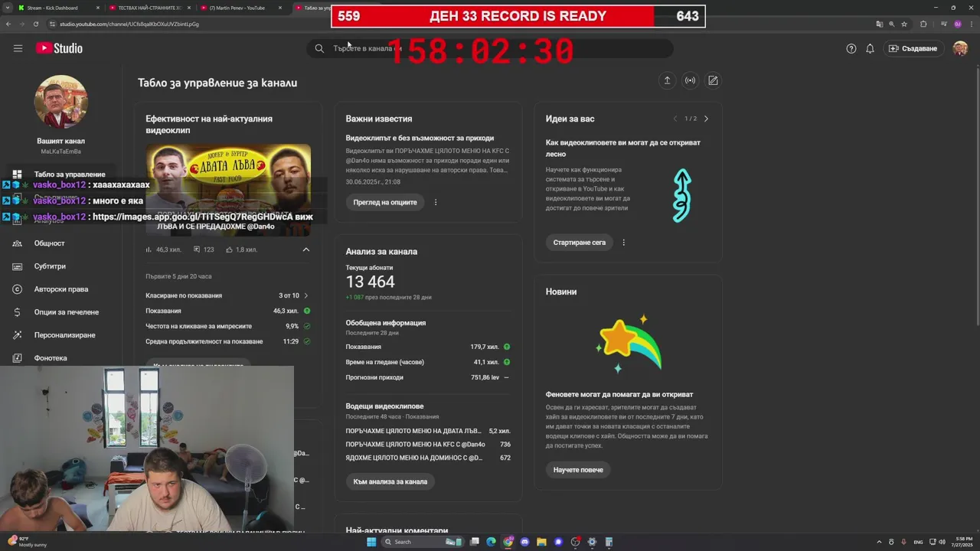980x551 pixels.
Task: Click the latest video thumbnail
Action: (228, 189)
